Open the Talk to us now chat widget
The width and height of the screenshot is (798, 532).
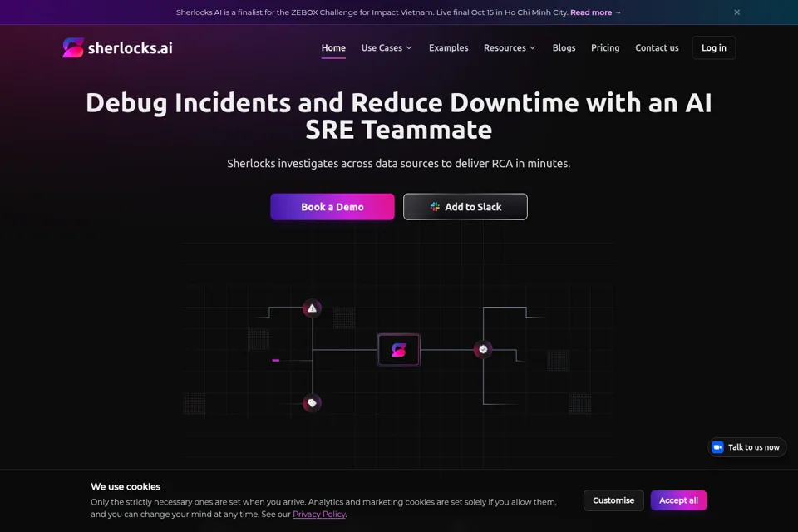747,447
